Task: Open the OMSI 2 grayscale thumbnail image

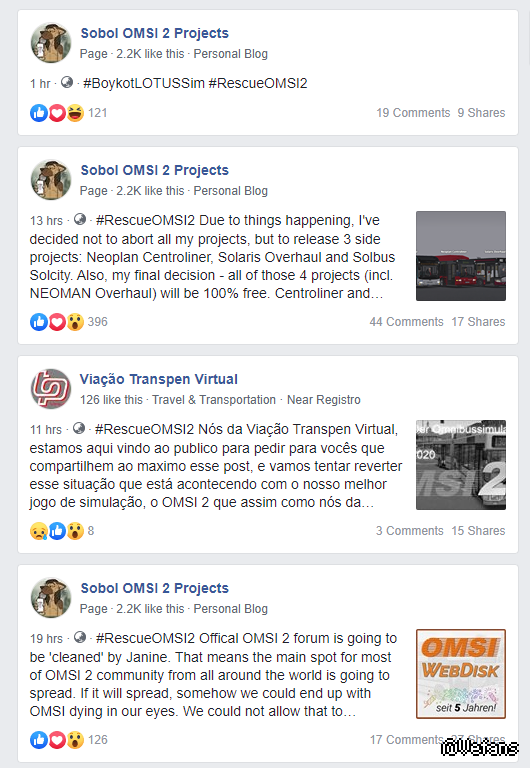Action: [x=461, y=465]
